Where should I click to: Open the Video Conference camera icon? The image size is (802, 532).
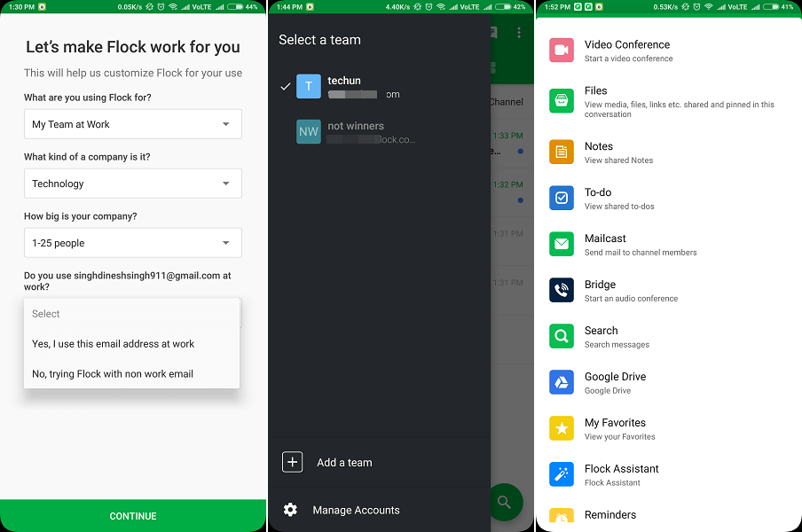click(561, 50)
